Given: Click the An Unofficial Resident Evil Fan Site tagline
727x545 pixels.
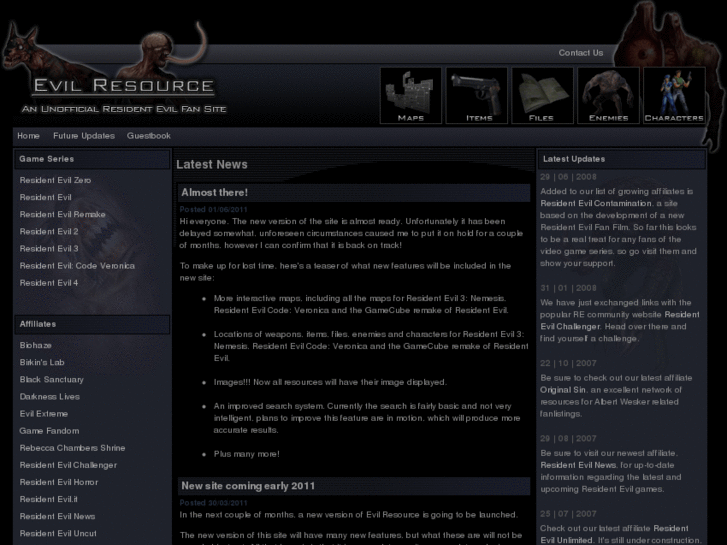Looking at the screenshot, I should tap(124, 109).
